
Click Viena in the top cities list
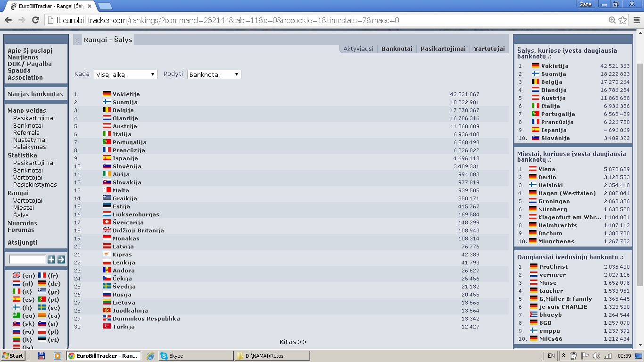click(547, 169)
